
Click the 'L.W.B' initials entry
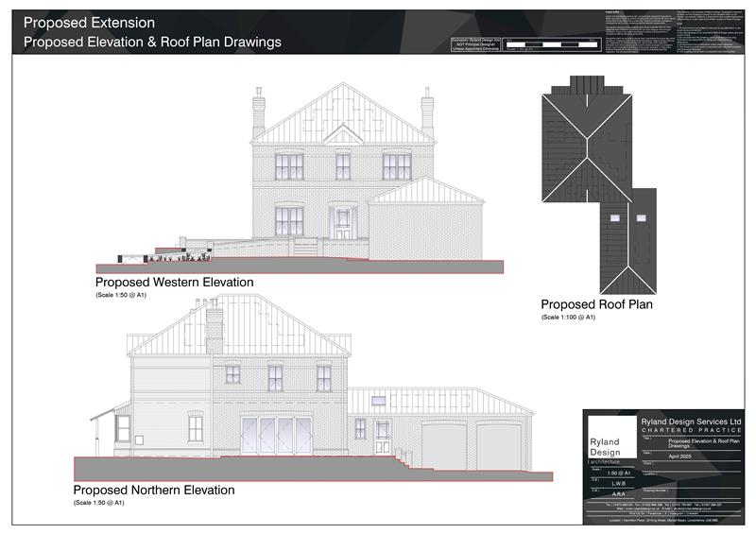click(x=619, y=483)
